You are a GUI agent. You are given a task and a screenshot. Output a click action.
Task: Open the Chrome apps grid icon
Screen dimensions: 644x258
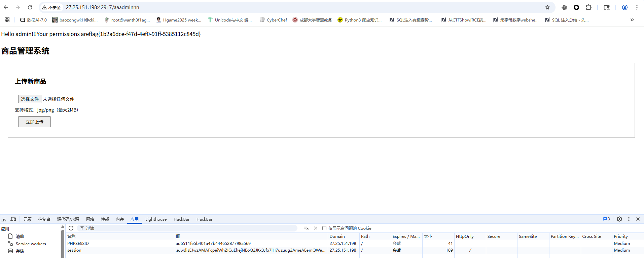coord(7,20)
